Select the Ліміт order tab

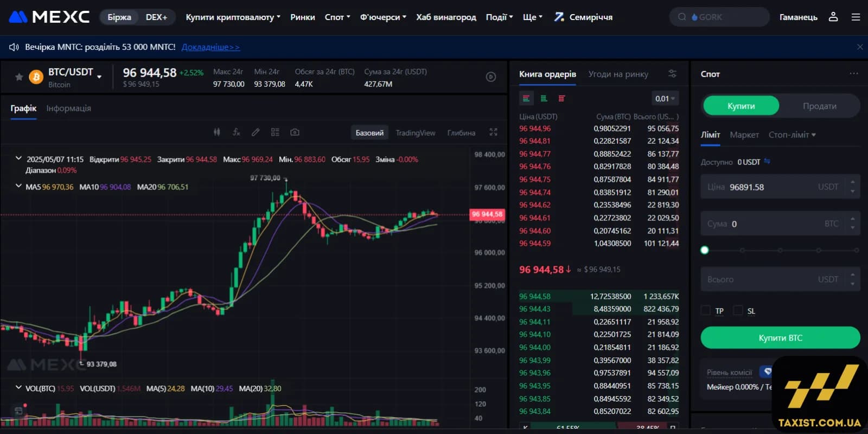(x=710, y=135)
